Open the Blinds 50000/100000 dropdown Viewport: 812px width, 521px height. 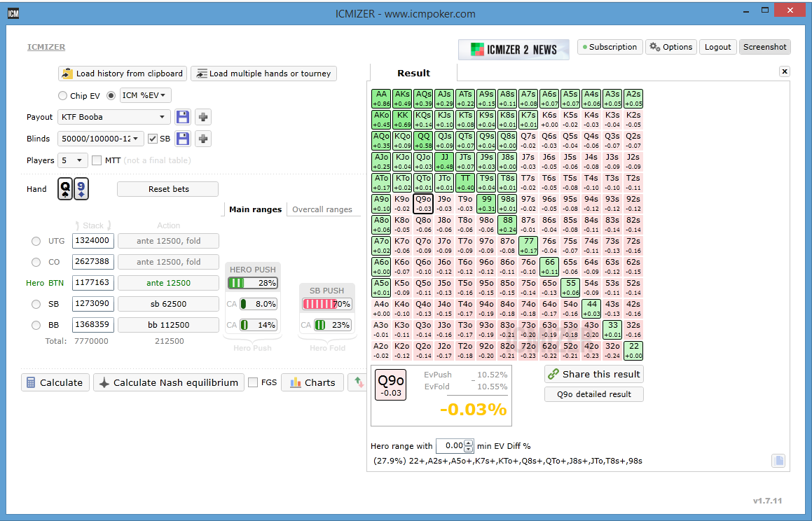point(101,139)
